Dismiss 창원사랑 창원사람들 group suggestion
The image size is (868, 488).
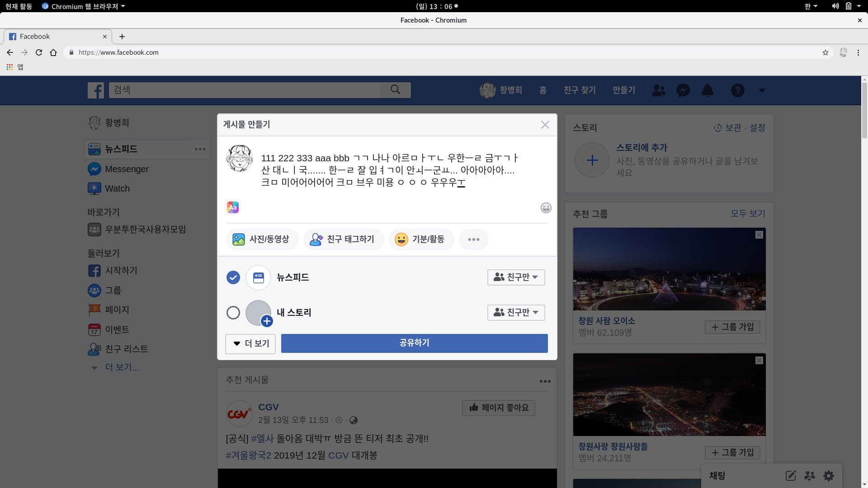tap(759, 361)
